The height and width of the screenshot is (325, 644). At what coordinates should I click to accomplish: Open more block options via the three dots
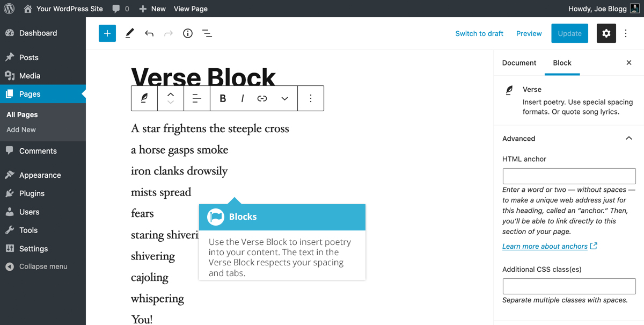point(311,98)
